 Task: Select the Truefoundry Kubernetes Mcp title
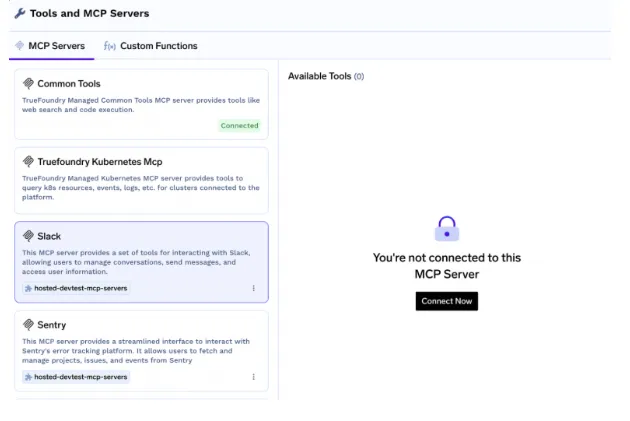(x=100, y=161)
